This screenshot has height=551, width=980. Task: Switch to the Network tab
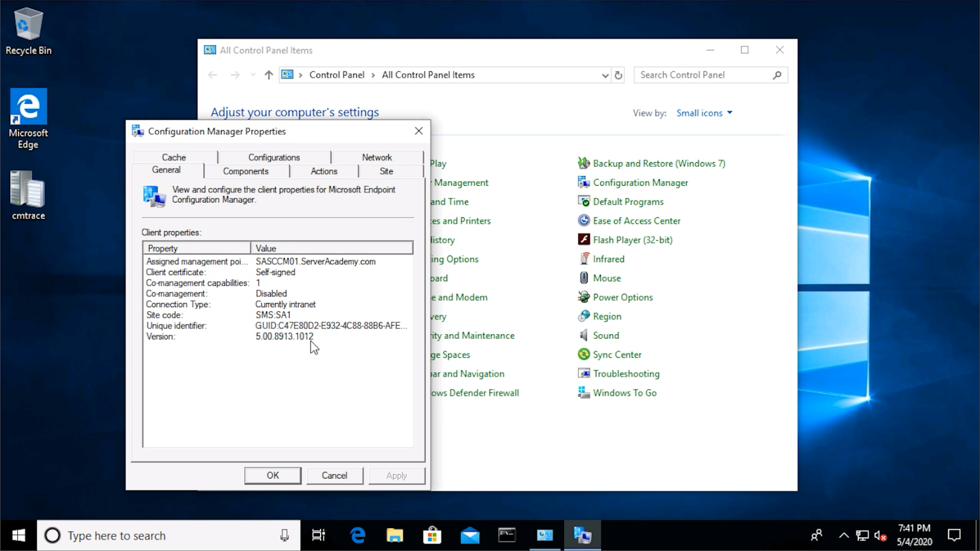pos(377,157)
